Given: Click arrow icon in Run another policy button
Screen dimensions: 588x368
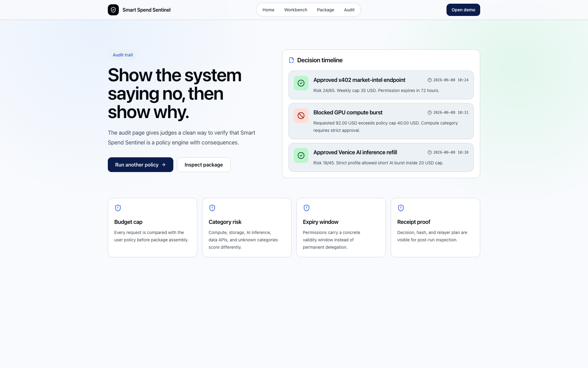Looking at the screenshot, I should [x=164, y=165].
